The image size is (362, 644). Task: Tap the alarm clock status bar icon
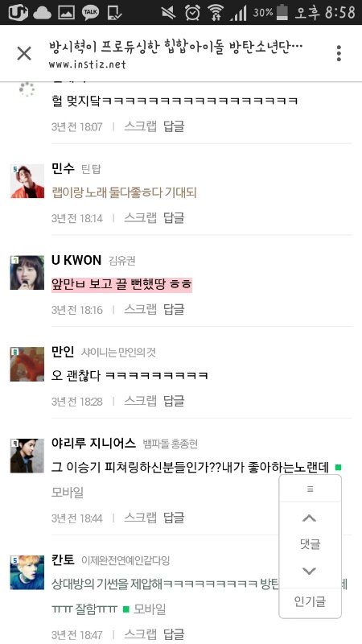(x=191, y=13)
